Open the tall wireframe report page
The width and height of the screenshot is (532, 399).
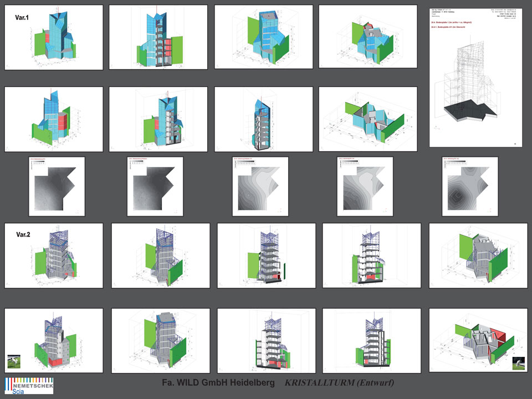pyautogui.click(x=477, y=76)
